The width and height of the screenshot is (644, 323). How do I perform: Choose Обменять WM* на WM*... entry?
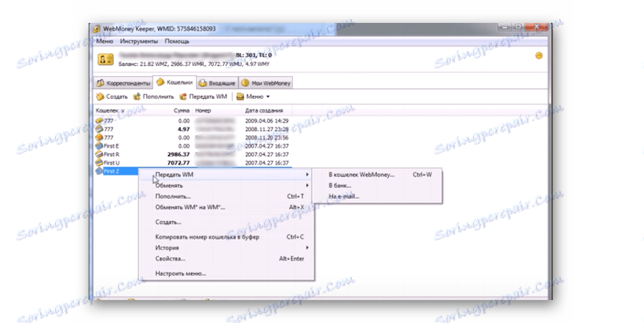tap(226, 207)
